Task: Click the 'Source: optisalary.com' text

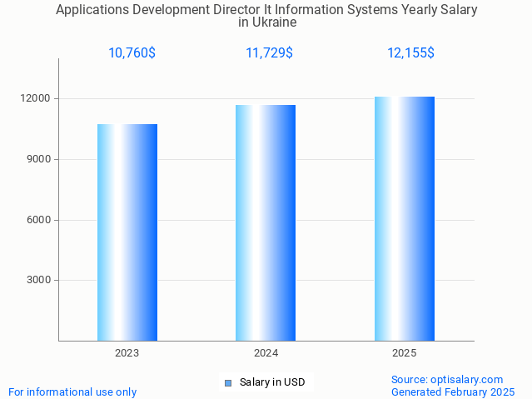Action: click(447, 379)
